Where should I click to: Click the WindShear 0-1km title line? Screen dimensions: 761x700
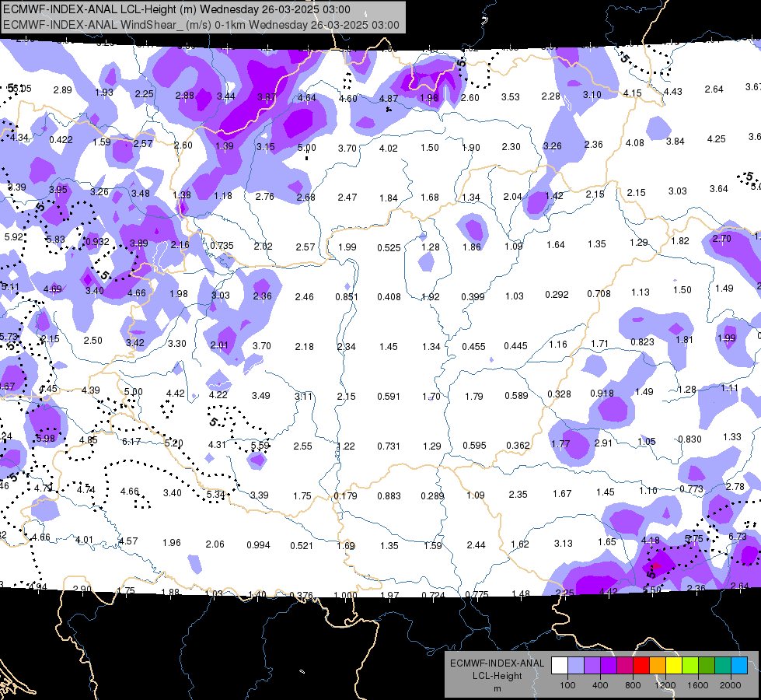point(201,25)
